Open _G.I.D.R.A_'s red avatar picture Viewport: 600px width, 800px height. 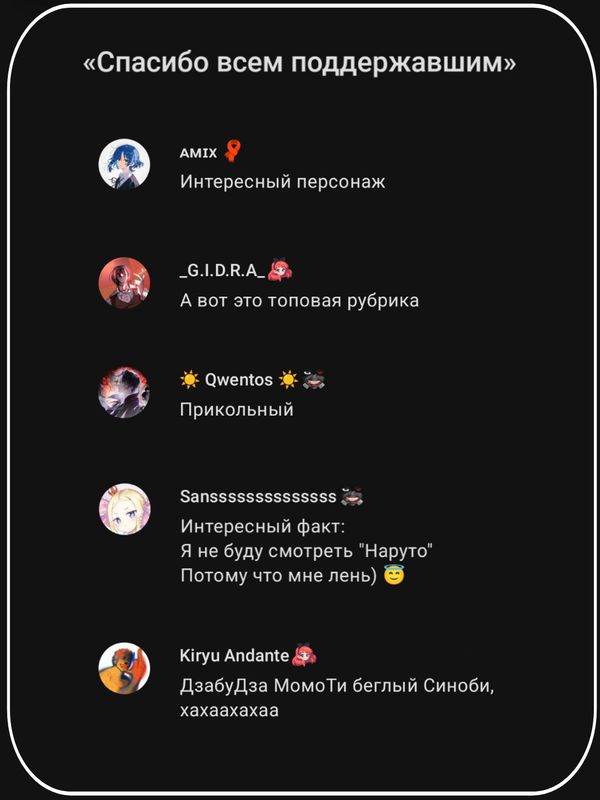click(x=124, y=283)
